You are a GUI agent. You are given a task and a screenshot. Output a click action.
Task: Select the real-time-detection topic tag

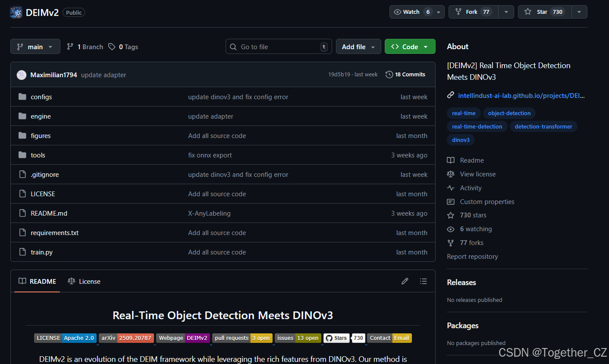[477, 126]
